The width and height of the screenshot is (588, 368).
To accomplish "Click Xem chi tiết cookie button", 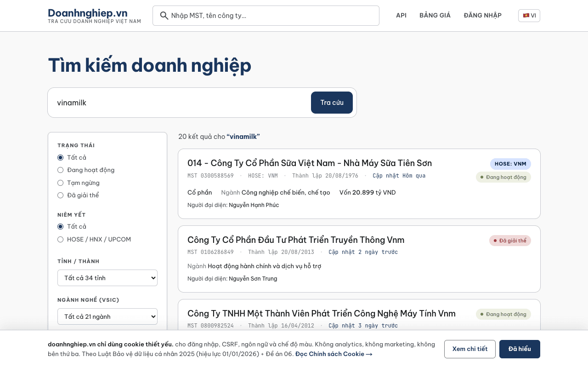I will (470, 349).
